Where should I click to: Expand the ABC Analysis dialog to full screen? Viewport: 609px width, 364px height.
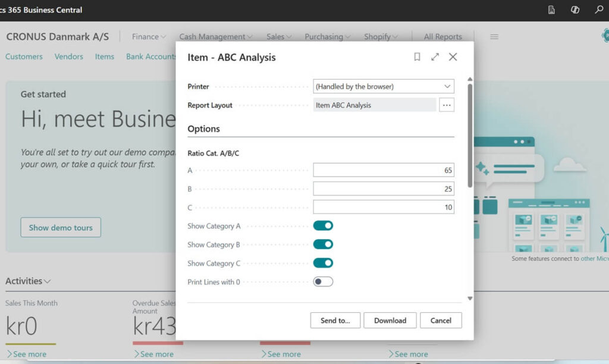pos(435,57)
